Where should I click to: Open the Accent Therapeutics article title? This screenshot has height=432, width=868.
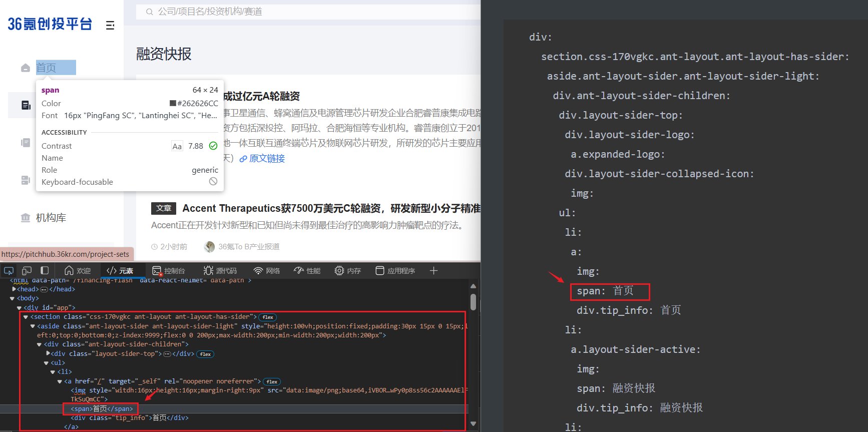point(331,208)
